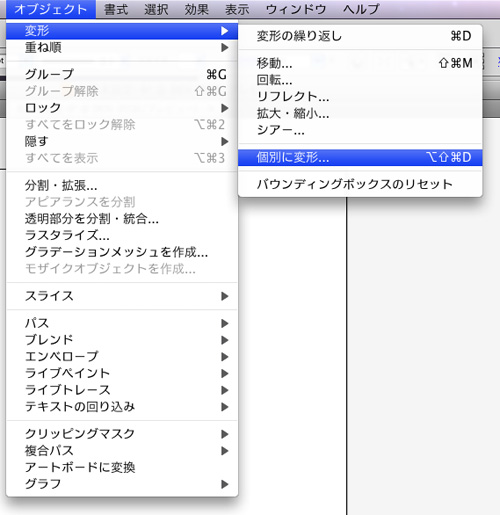The image size is (500, 515).
Task: Expand the ロック submenu arrow
Action: 225,108
